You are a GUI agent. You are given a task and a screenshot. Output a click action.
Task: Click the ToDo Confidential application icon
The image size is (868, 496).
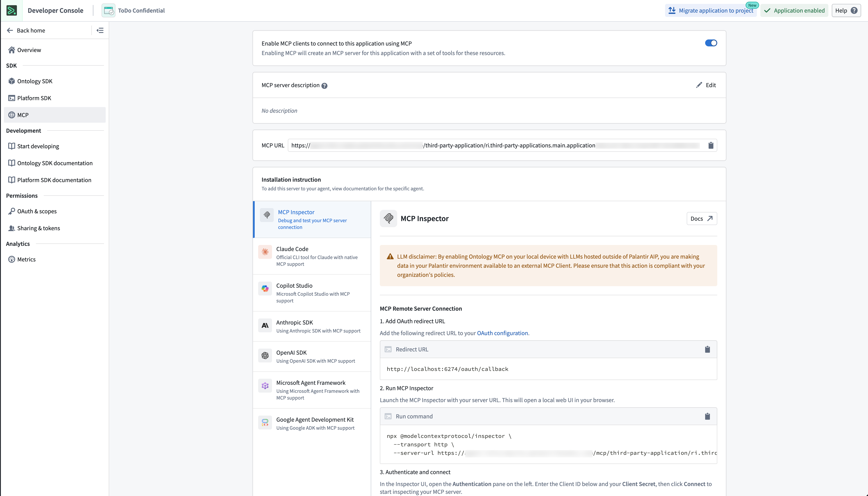point(108,11)
